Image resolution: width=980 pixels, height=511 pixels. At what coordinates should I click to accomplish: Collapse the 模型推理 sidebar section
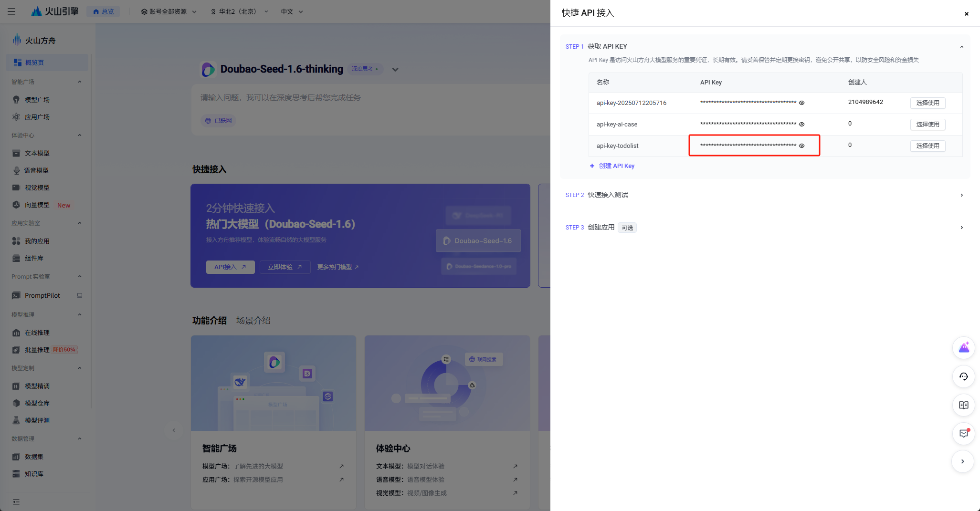coord(80,314)
